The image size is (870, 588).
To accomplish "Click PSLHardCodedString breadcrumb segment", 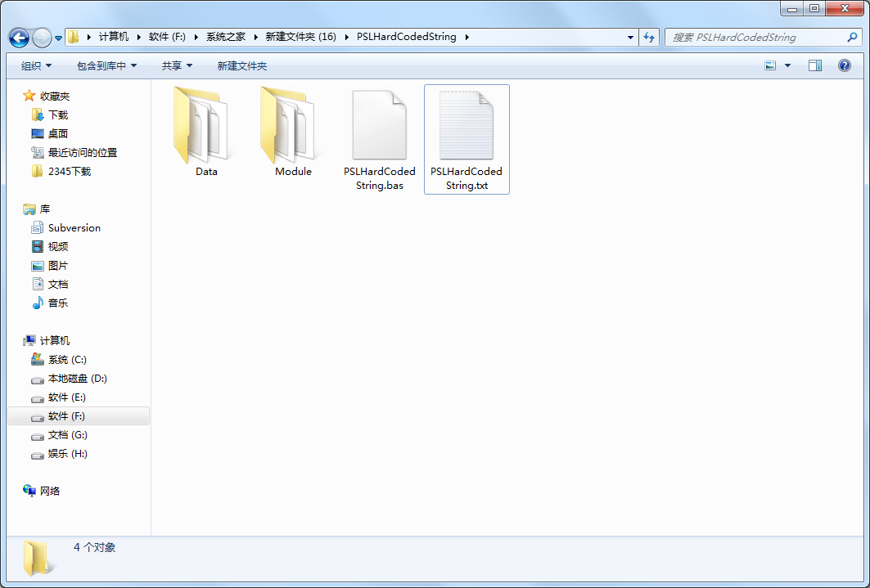I will [x=406, y=37].
